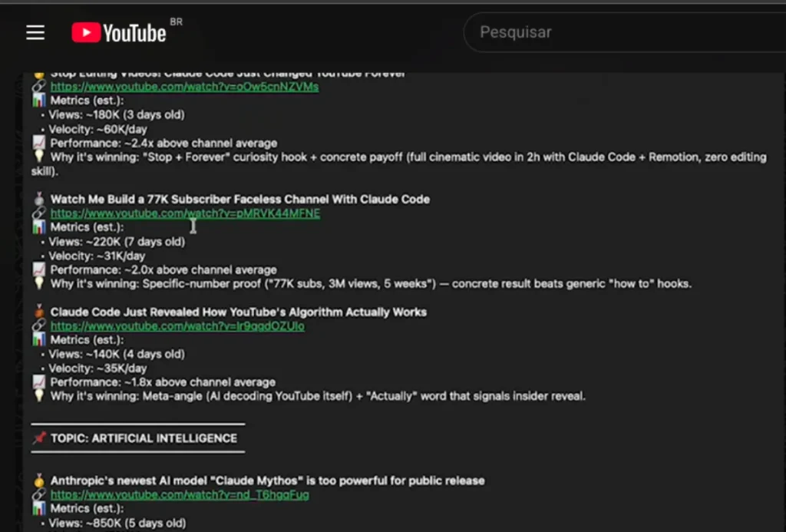
Task: Click 'Velocity: ~35K/day' line
Action: click(x=97, y=368)
